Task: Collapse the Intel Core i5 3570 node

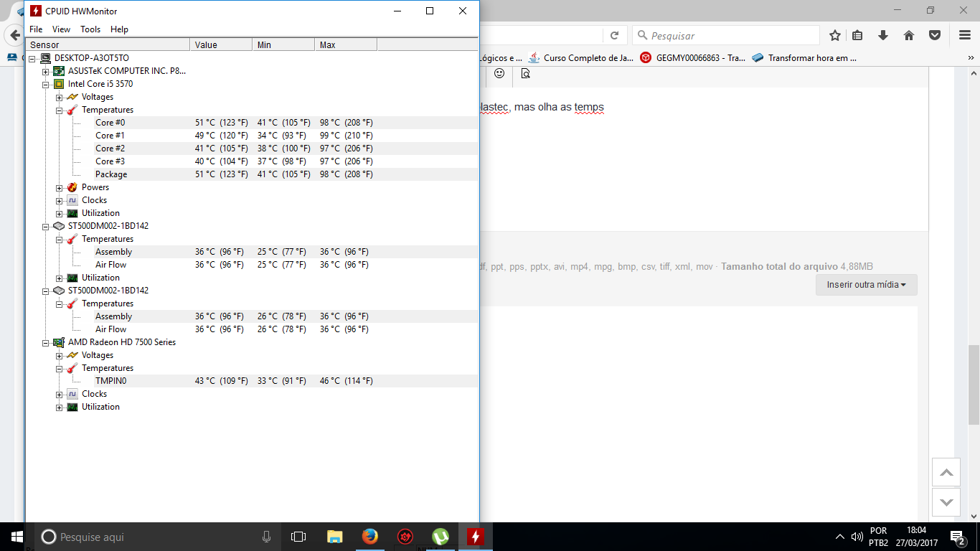Action: click(46, 84)
